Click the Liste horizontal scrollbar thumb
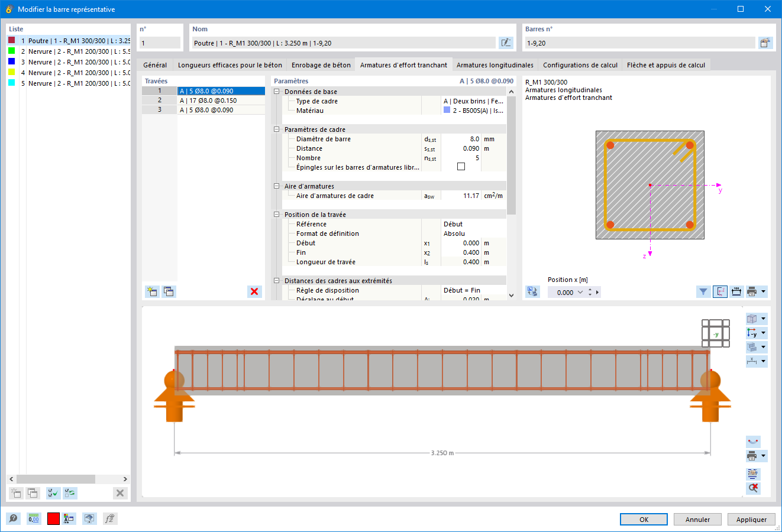This screenshot has height=532, width=782. 56,479
